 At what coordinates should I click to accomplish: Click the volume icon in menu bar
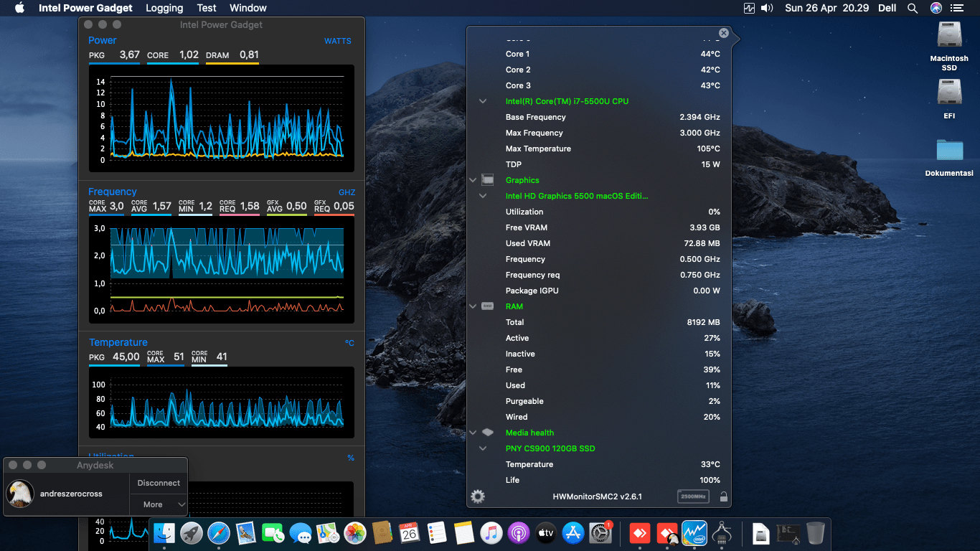point(767,8)
